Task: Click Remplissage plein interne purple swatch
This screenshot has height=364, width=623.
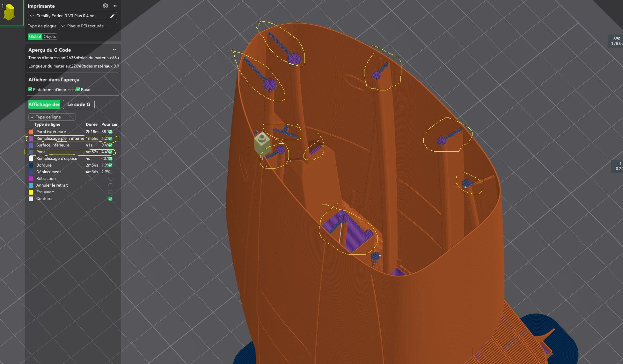Action: tap(31, 139)
